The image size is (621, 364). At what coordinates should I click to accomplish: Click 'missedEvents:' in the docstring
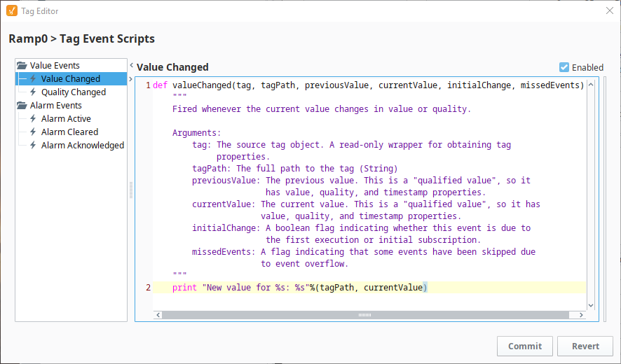224,251
